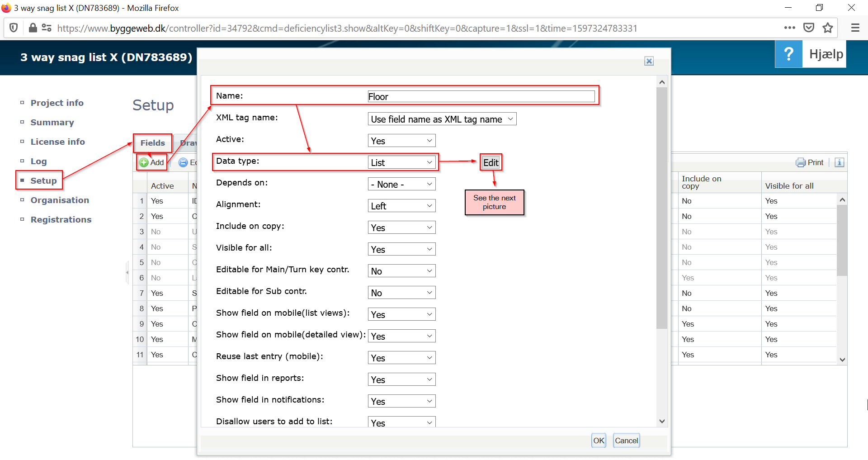Open the Active dropdown in the dialog
The width and height of the screenshot is (868, 460).
pyautogui.click(x=401, y=141)
